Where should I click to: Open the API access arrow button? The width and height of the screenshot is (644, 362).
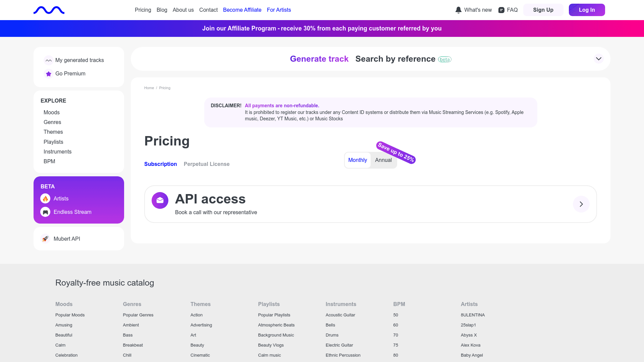(x=581, y=204)
